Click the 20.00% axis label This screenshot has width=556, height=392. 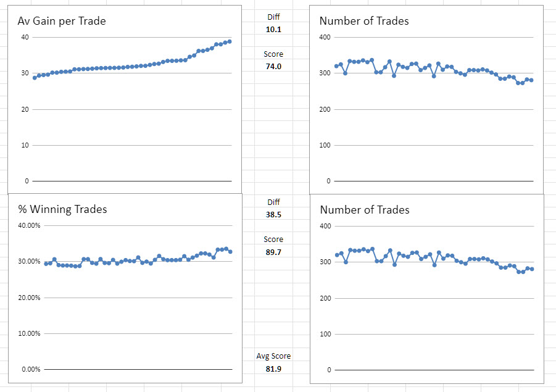tap(28, 298)
